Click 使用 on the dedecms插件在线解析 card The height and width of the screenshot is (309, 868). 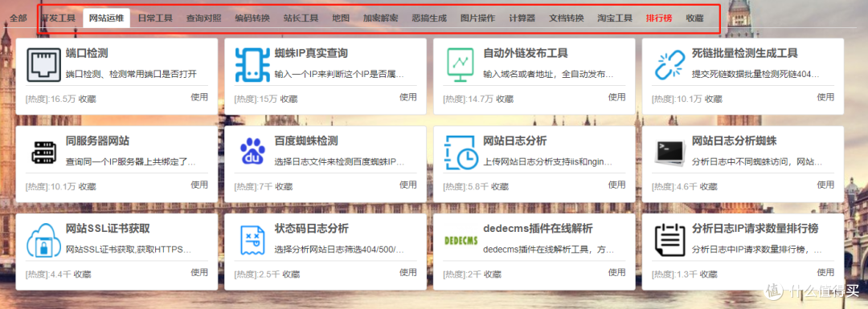tap(617, 273)
